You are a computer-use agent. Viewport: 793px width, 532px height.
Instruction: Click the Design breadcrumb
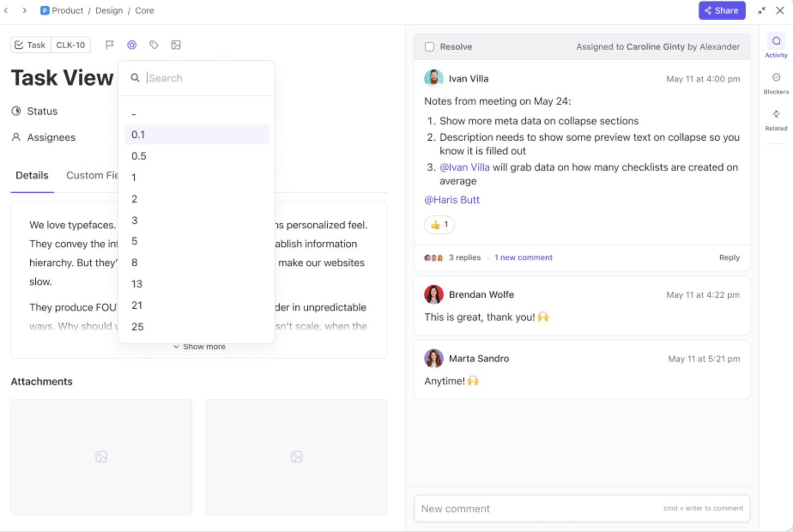[109, 10]
